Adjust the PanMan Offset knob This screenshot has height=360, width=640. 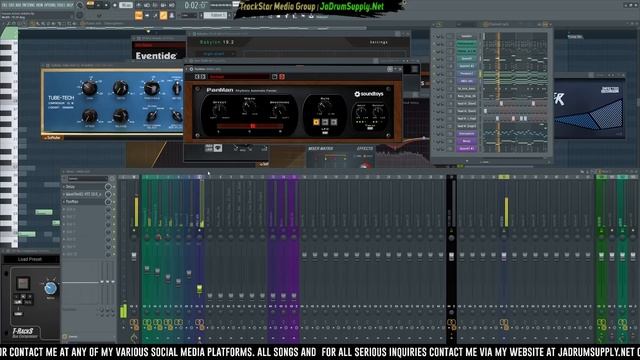point(219,110)
